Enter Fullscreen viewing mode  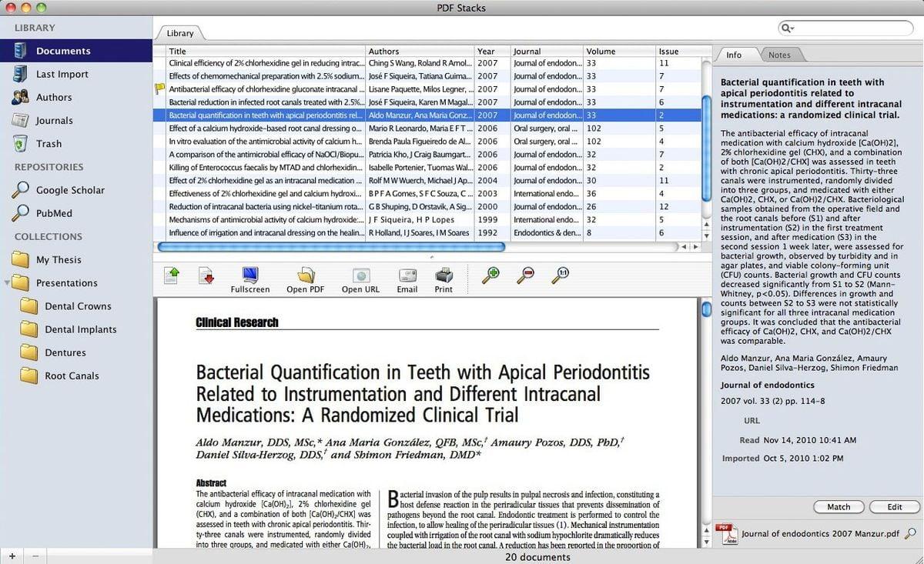tap(250, 280)
